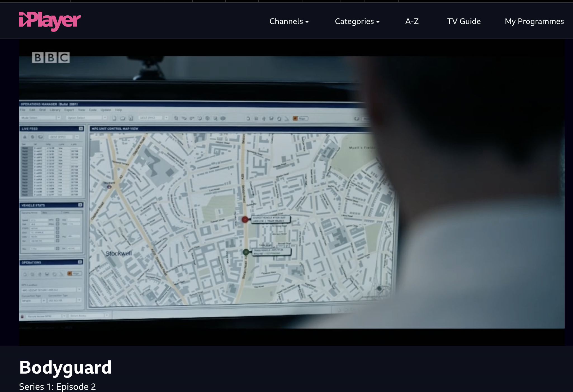Open the TV Guide page
The width and height of the screenshot is (573, 392).
464,21
